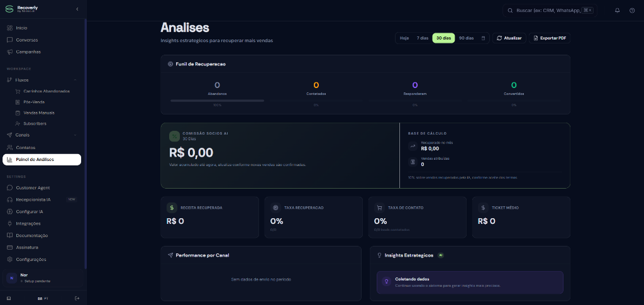Image resolution: width=644 pixels, height=305 pixels.
Task: Click the Performance por Canal heading
Action: tap(203, 255)
